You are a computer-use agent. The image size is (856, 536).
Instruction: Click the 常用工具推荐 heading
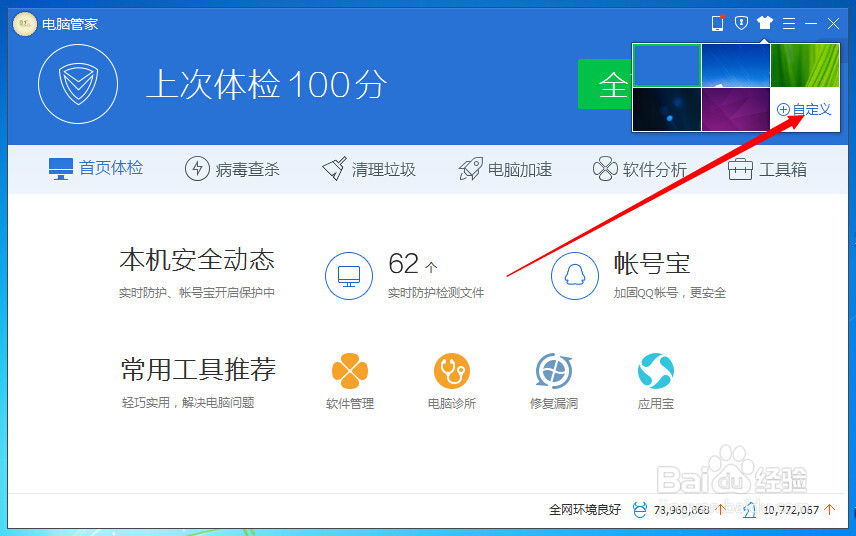click(198, 370)
